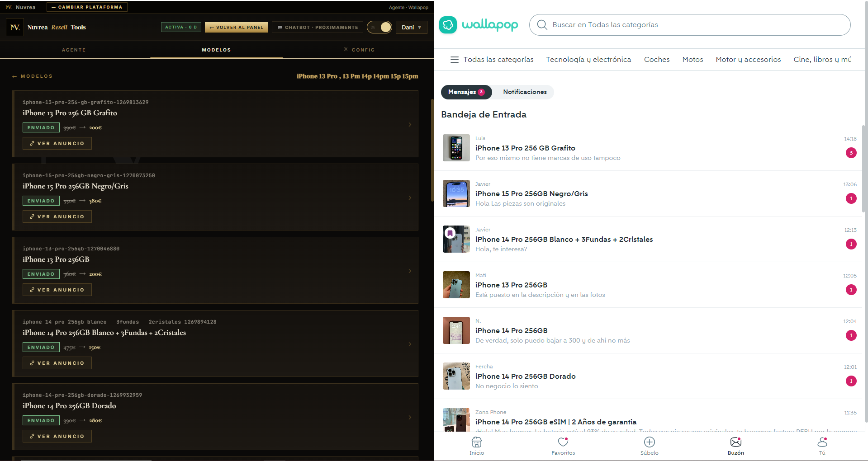Expand the iPhone 14 Pro Blanco card chevron
The image size is (868, 461).
coord(410,344)
